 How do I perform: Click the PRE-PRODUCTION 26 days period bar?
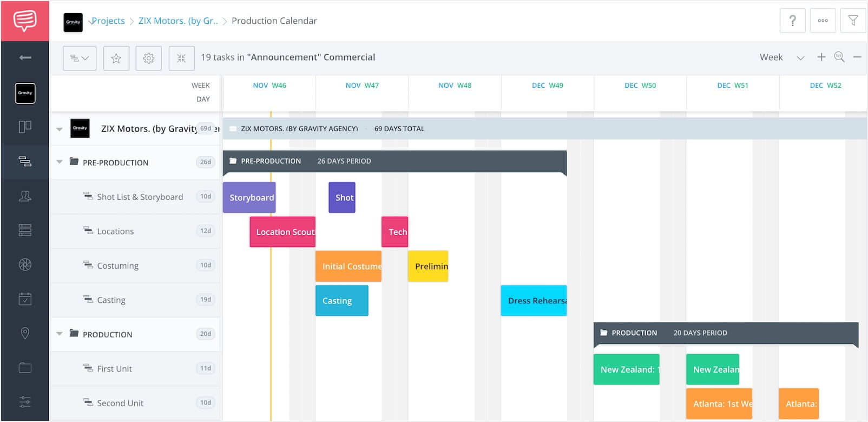click(395, 161)
